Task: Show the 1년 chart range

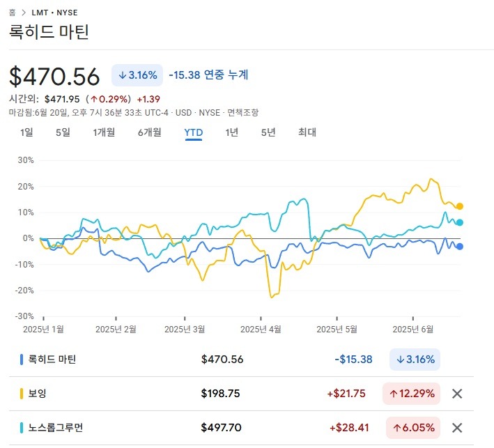Action: click(x=231, y=132)
